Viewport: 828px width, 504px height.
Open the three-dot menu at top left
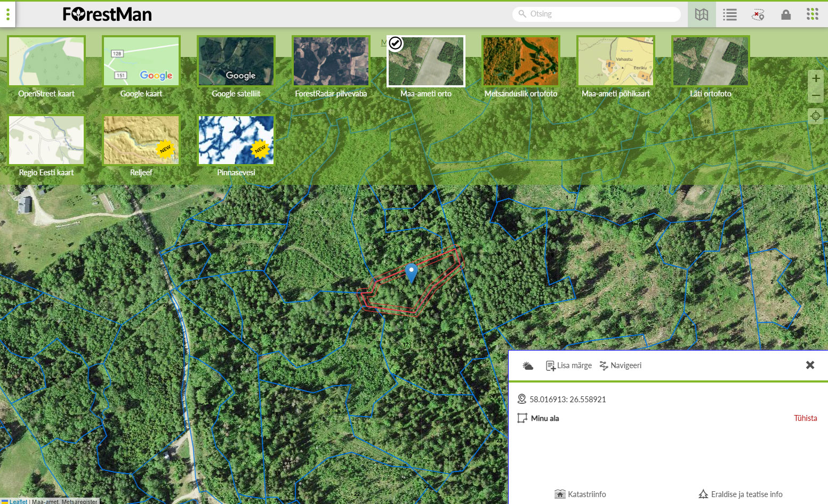coord(8,14)
